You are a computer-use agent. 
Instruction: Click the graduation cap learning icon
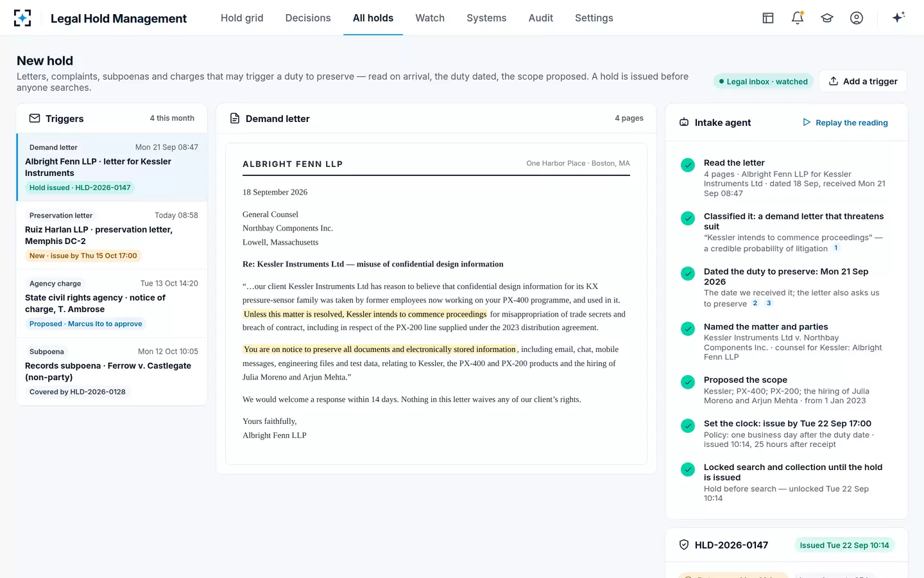coord(827,18)
